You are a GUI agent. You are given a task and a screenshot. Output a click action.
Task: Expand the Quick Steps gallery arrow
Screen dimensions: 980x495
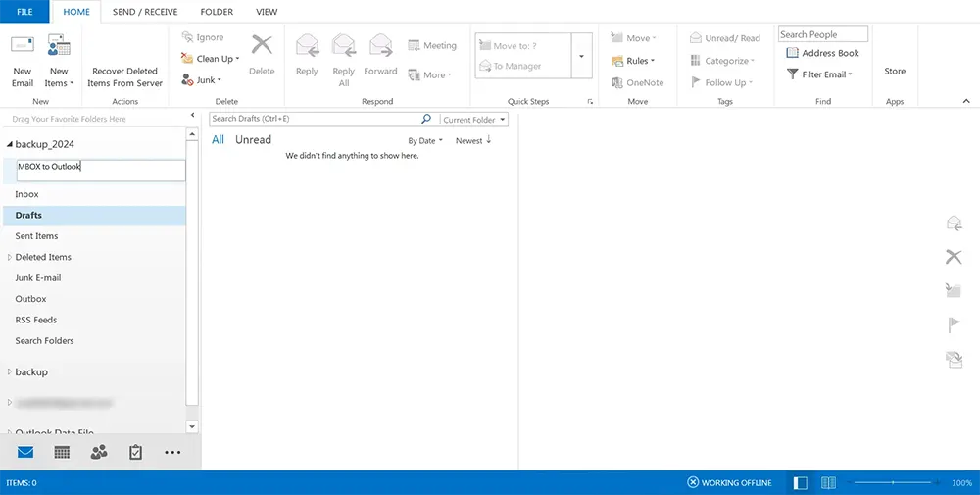[581, 56]
